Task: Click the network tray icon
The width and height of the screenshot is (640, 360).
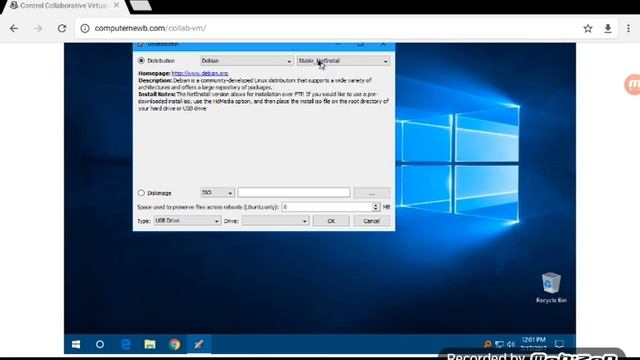Action: (499, 344)
